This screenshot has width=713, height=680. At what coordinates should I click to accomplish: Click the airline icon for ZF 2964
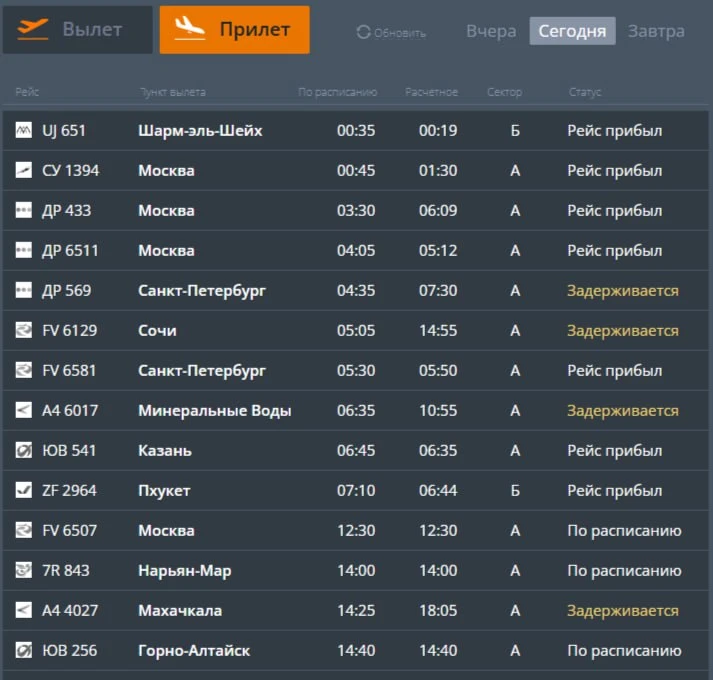click(24, 491)
